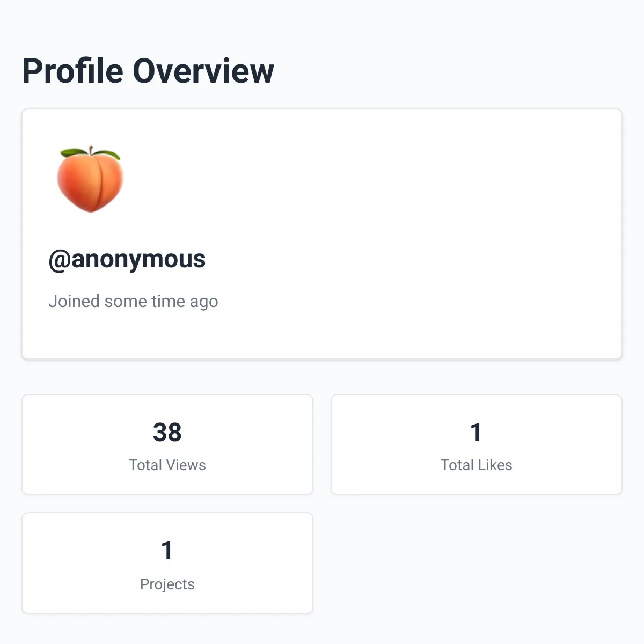Click the Profile Overview heading
The image size is (644, 644).
[148, 70]
